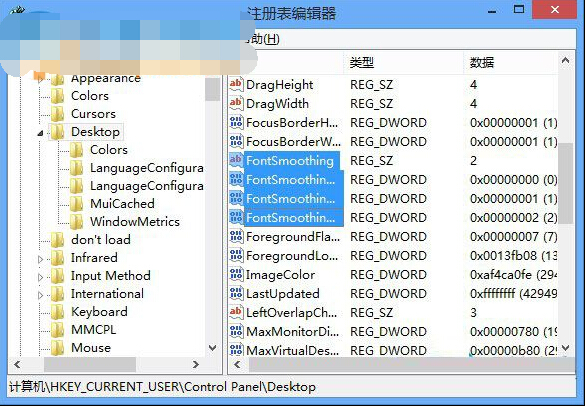The width and height of the screenshot is (585, 407).
Task: Click the don't load folder icon
Action: (58, 240)
